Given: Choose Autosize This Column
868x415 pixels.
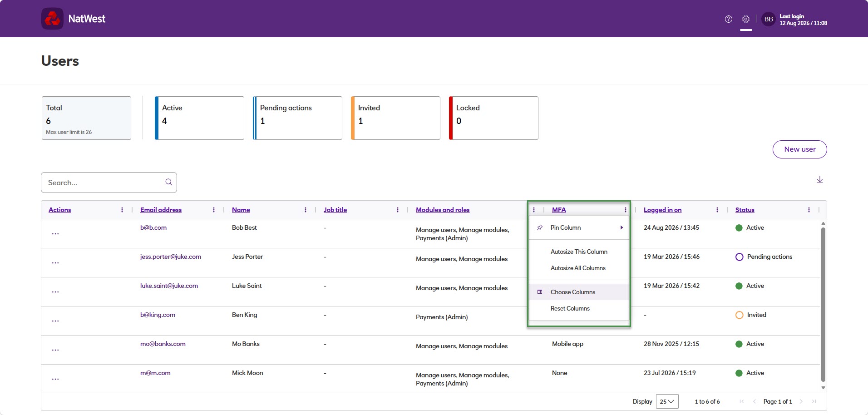Looking at the screenshot, I should coord(579,252).
